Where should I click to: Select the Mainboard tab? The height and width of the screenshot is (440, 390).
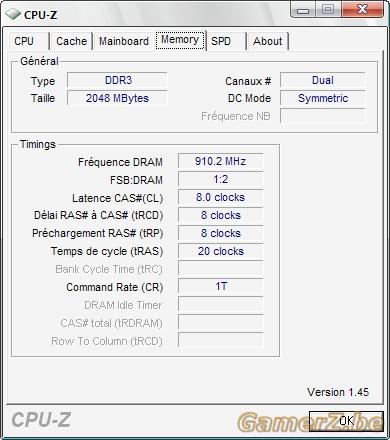124,41
